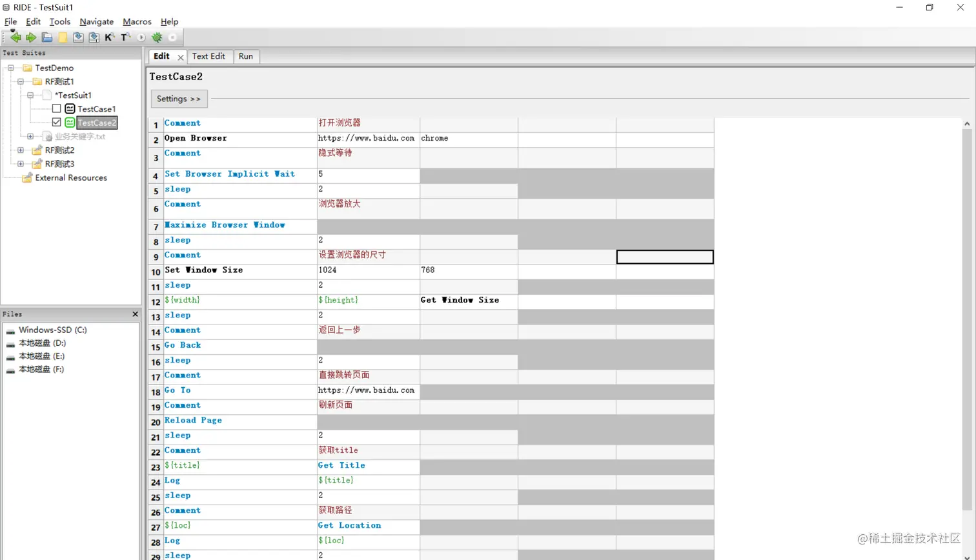Click the TestDemo folder icon in the tree
The height and width of the screenshot is (560, 976).
pyautogui.click(x=27, y=68)
